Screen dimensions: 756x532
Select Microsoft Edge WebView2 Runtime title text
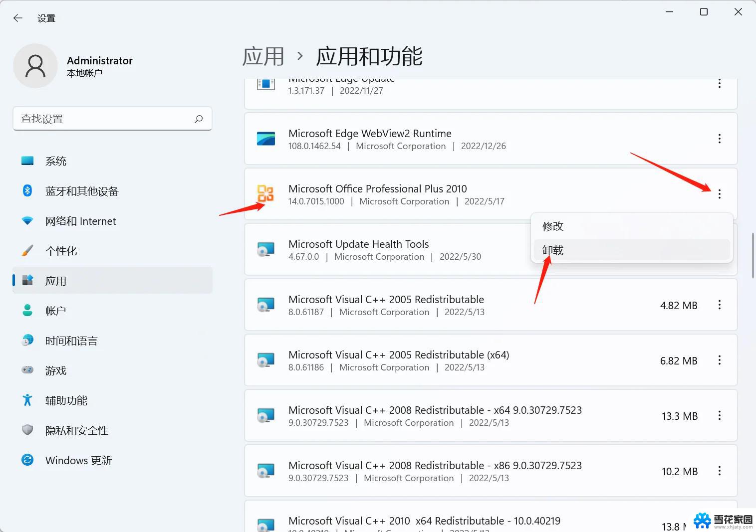pyautogui.click(x=370, y=134)
